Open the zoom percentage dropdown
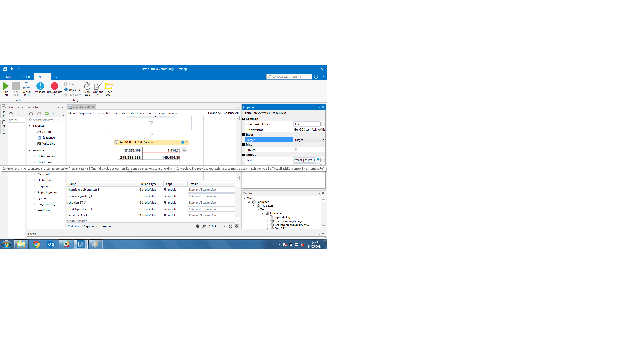The height and width of the screenshot is (364, 642). tap(224, 227)
